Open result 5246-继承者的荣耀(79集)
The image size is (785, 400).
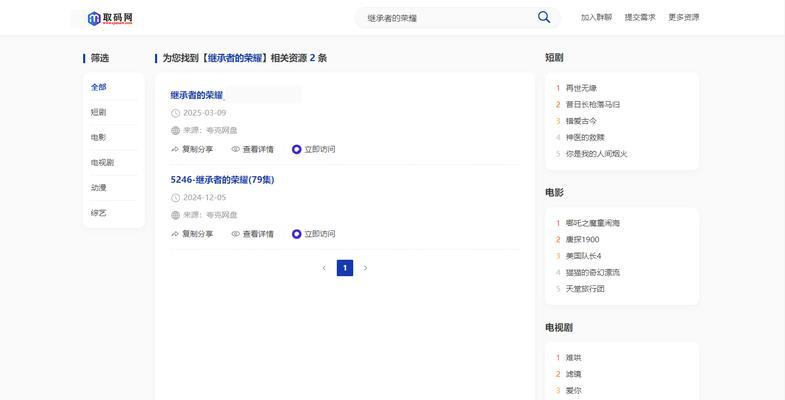click(222, 180)
